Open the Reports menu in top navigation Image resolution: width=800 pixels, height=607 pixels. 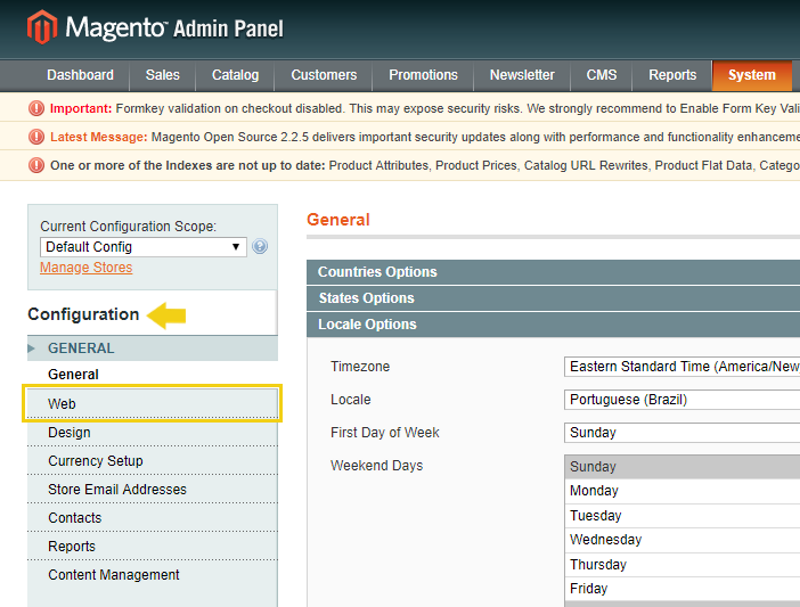coord(672,75)
